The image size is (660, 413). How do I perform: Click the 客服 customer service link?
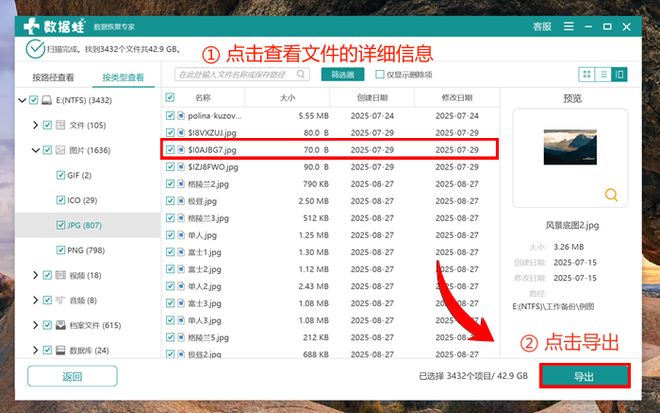[x=542, y=27]
